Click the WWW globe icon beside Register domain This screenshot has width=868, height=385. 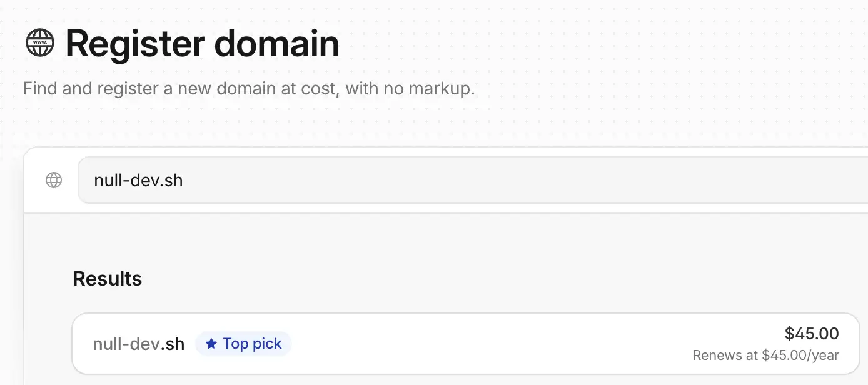[41, 44]
